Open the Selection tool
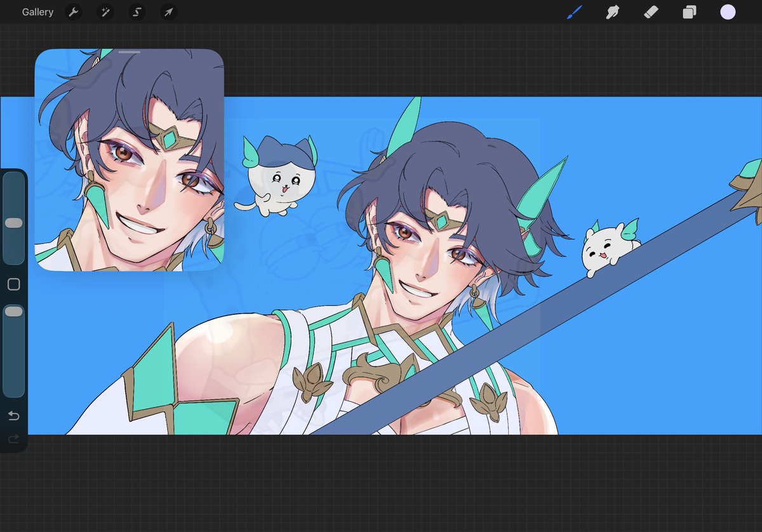Screen dimensions: 762x532 137,12
